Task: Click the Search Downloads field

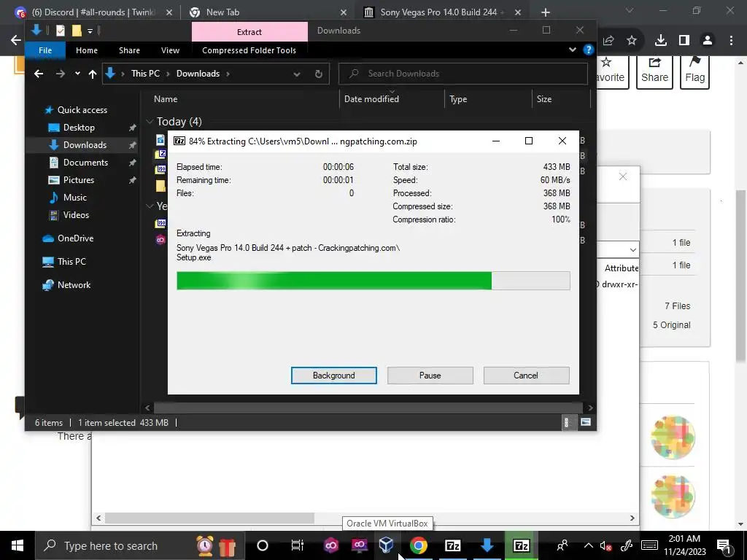Action: tap(462, 74)
